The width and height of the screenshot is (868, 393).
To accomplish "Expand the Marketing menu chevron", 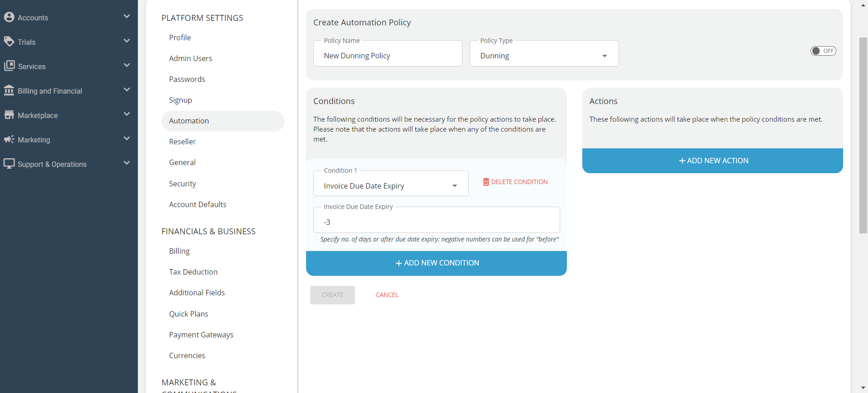I will 127,138.
